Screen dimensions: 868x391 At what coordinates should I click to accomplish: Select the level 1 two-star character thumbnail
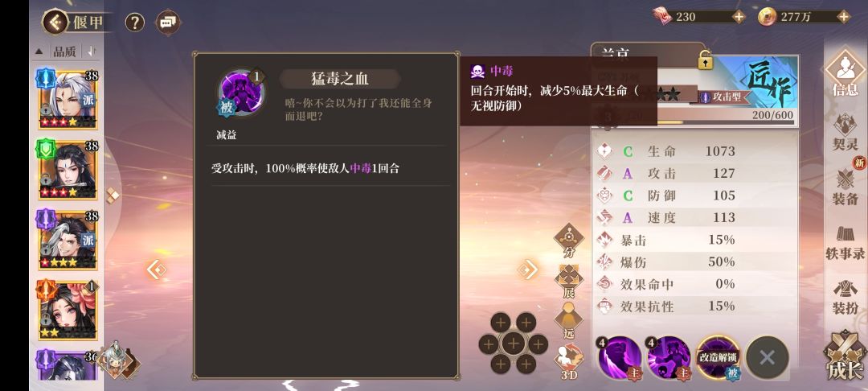[68, 309]
